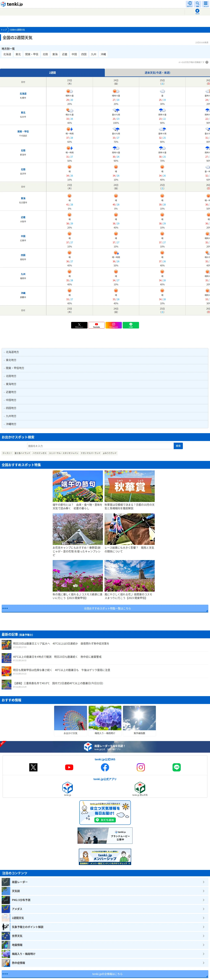Click the 雨雲レーダー app promotion banner

[105, 747]
